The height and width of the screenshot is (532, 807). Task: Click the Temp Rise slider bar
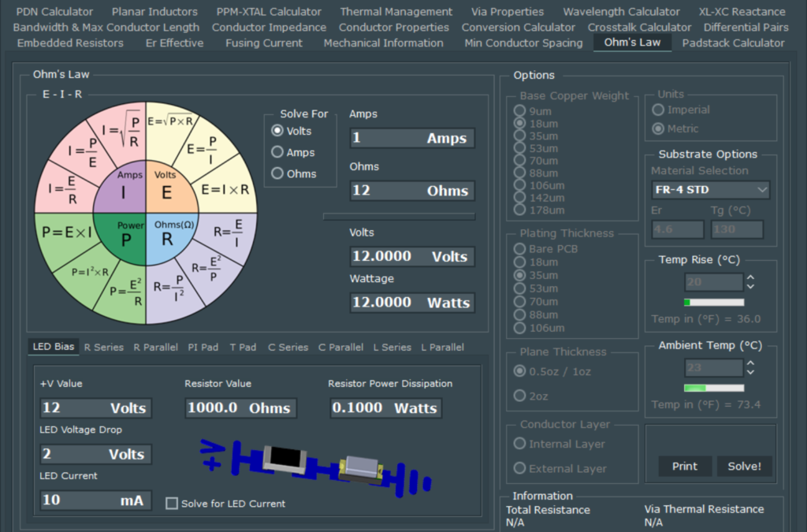point(714,302)
